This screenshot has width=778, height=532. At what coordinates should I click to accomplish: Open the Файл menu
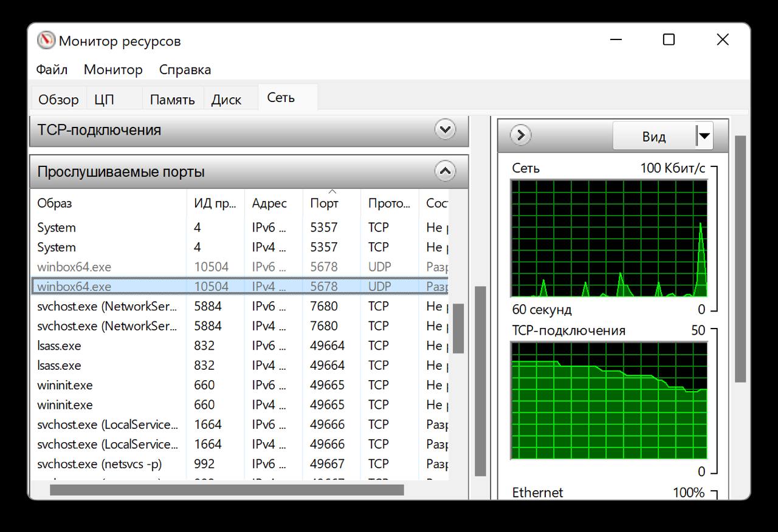[x=52, y=69]
